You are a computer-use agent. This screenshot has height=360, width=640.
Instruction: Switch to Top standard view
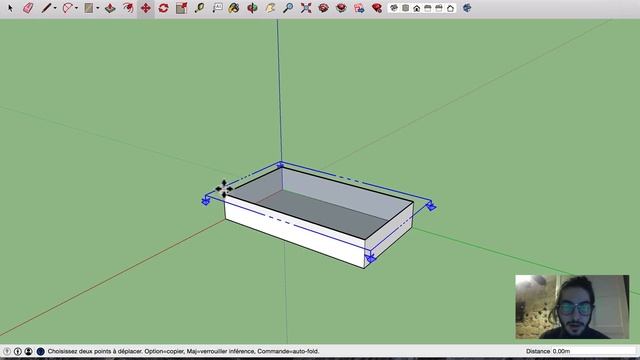405,8
